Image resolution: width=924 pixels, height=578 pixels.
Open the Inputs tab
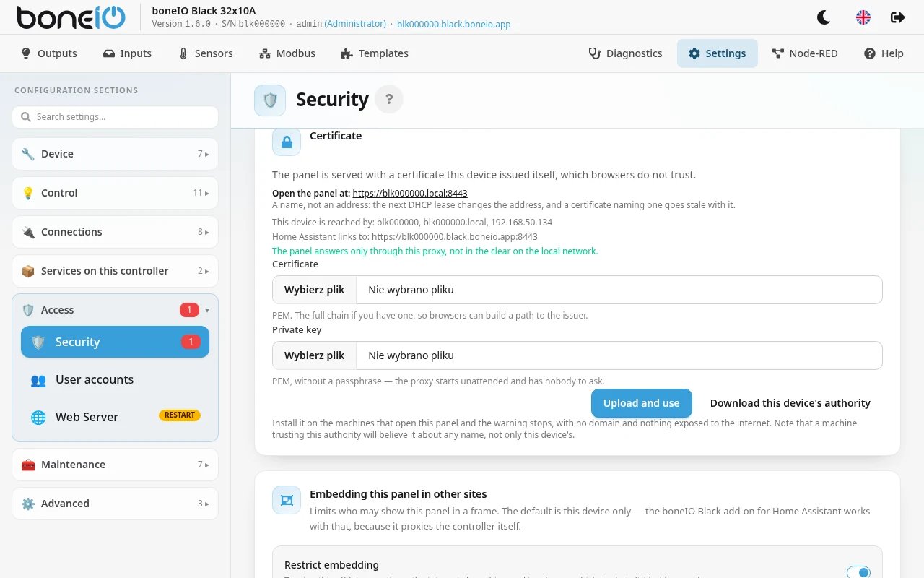pyautogui.click(x=127, y=53)
